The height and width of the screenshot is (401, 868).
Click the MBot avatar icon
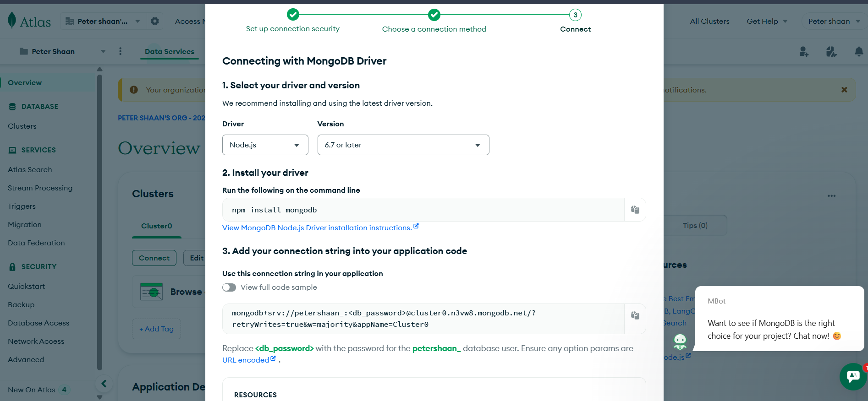click(680, 341)
